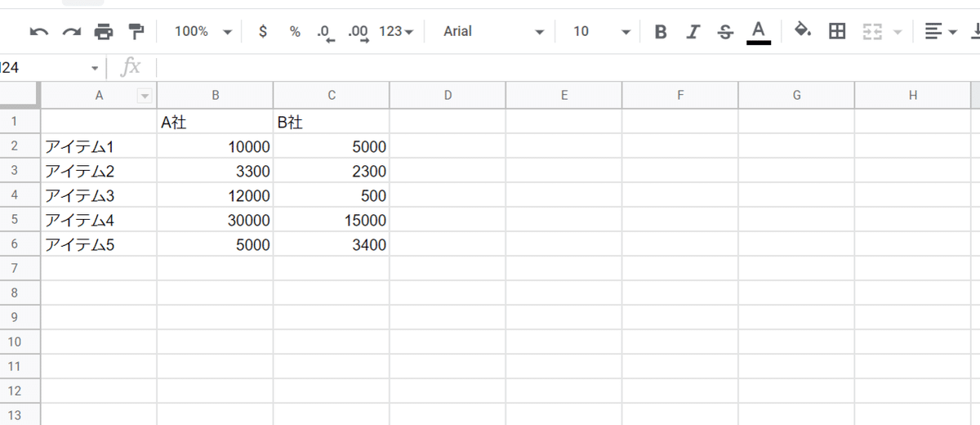The image size is (980, 425).
Task: Select the cell with value 500
Action: coord(332,195)
